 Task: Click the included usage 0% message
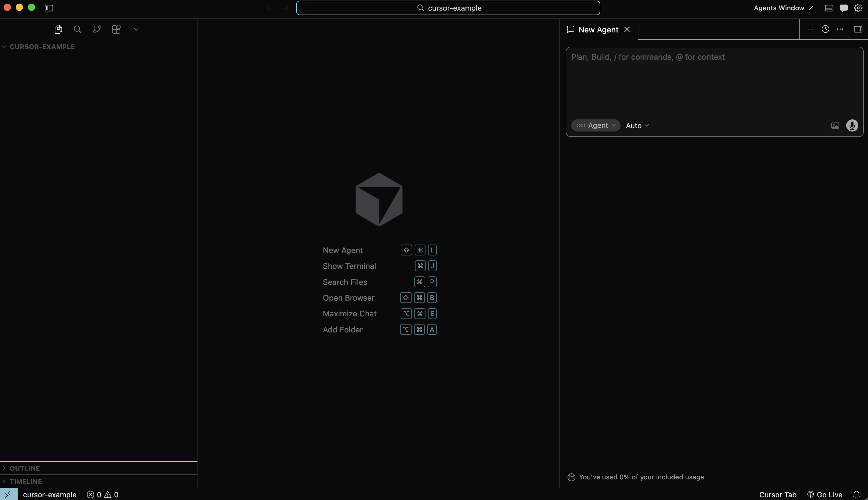tap(641, 477)
